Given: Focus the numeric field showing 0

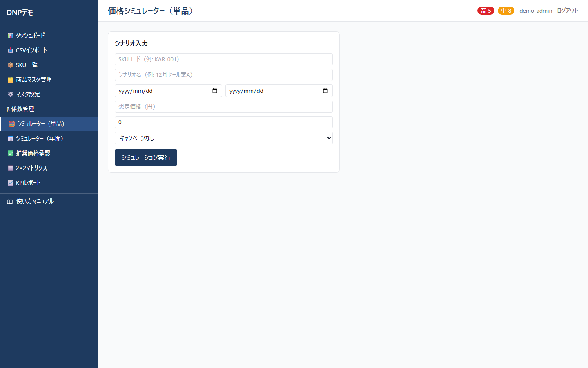Looking at the screenshot, I should pos(224,122).
